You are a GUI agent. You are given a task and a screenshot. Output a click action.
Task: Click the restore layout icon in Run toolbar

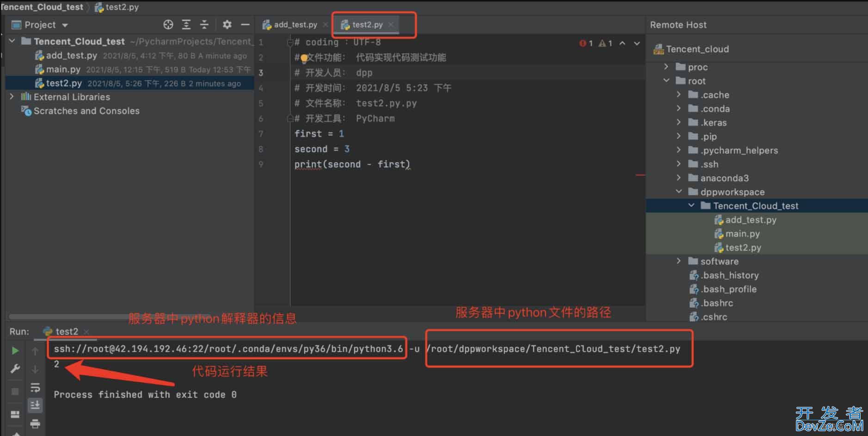[15, 414]
